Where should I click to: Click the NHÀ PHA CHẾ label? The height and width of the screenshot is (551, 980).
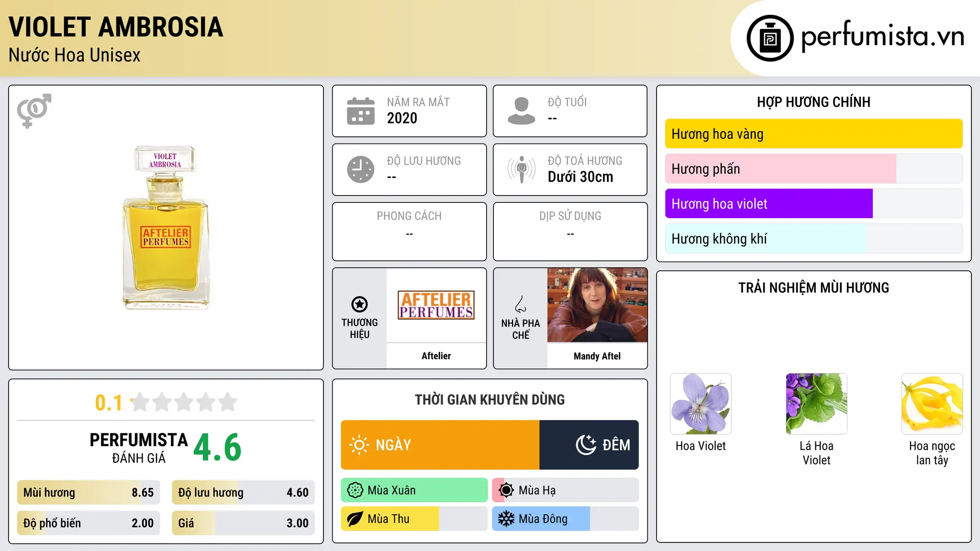pos(521,329)
